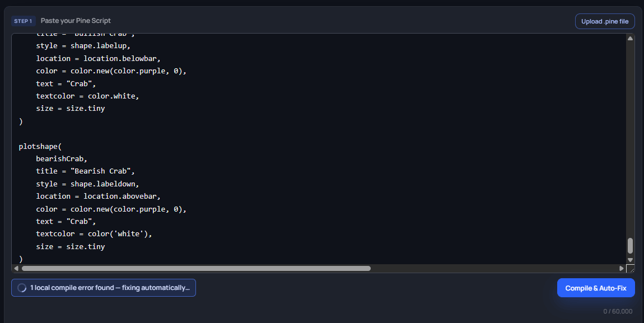Click the 'Paste your Pine Script' heading
This screenshot has height=323, width=644.
click(x=76, y=21)
